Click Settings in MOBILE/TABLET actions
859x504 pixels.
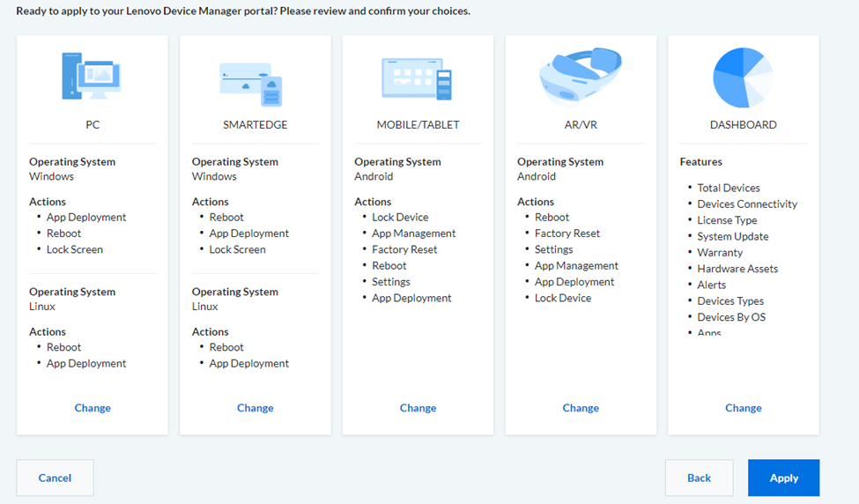[x=390, y=282]
